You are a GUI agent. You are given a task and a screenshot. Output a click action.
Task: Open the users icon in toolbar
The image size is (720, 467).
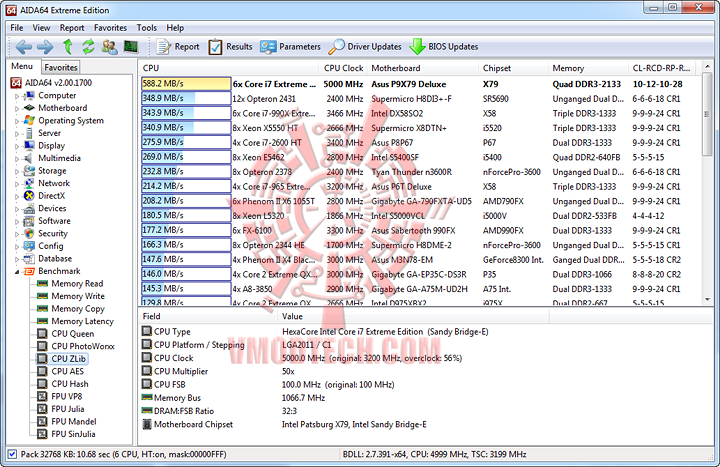click(109, 47)
